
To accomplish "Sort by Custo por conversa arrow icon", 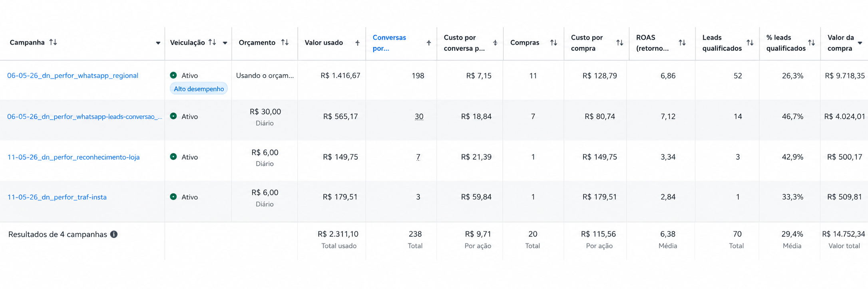I will click(x=495, y=43).
